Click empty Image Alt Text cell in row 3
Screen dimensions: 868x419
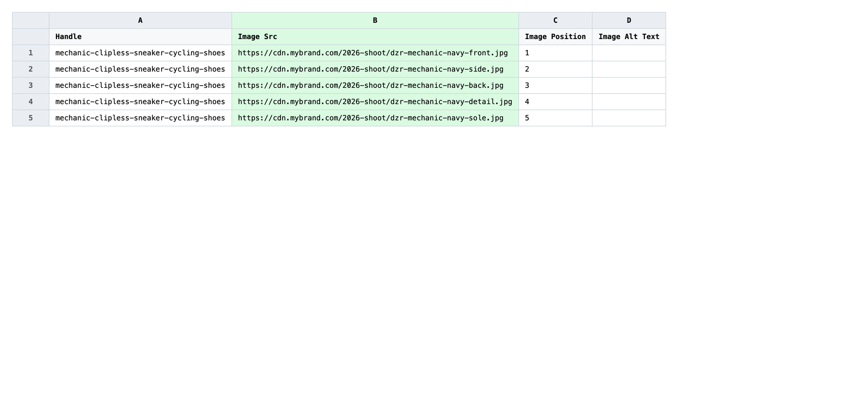click(629, 86)
